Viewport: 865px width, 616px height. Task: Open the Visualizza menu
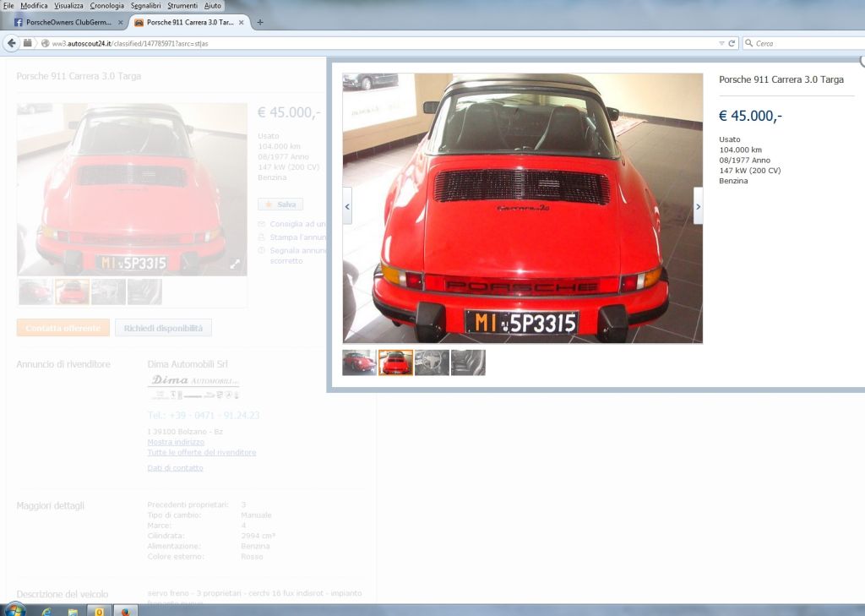pyautogui.click(x=68, y=6)
